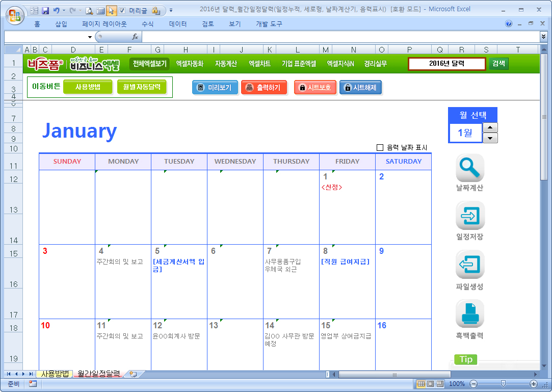The height and width of the screenshot is (392, 552).
Task: Switch to 사용방법 sheet tab
Action: [55, 374]
